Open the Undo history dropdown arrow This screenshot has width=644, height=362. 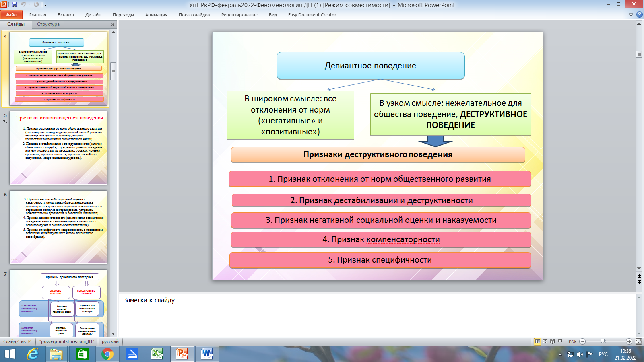click(29, 5)
